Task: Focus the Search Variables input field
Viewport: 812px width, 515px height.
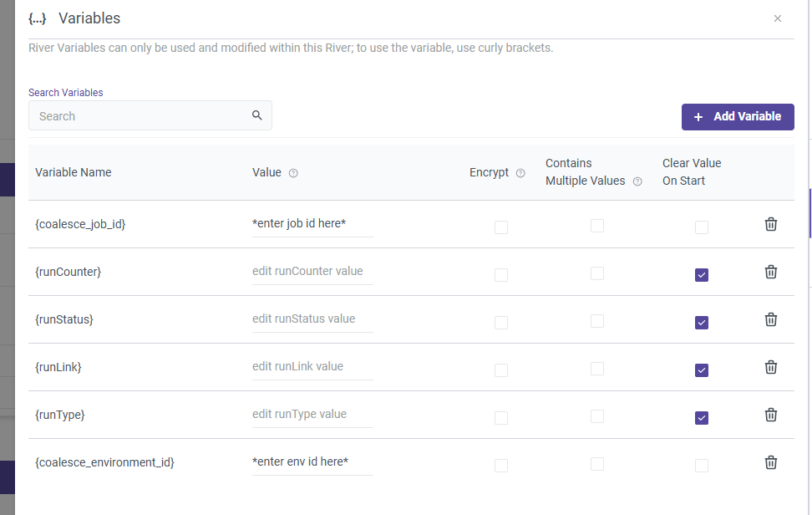Action: point(138,116)
